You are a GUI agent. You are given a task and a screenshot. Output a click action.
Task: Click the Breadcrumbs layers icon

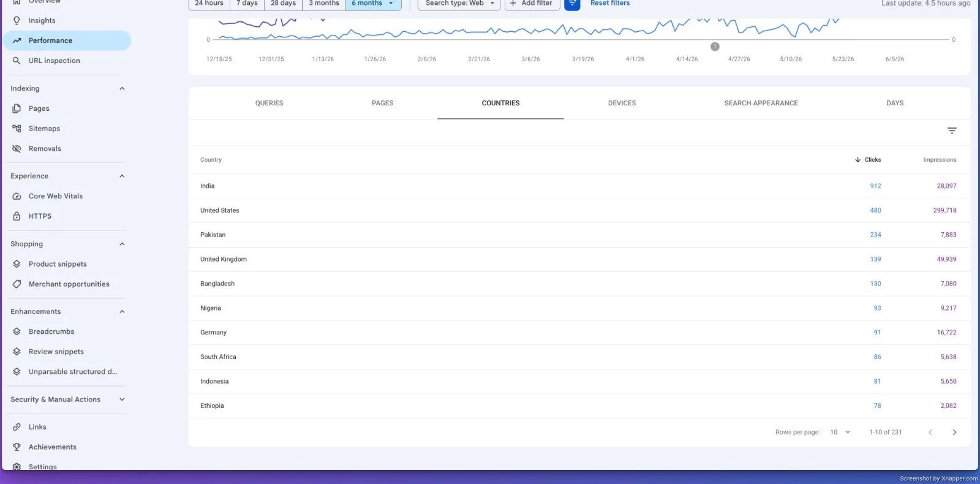click(17, 331)
